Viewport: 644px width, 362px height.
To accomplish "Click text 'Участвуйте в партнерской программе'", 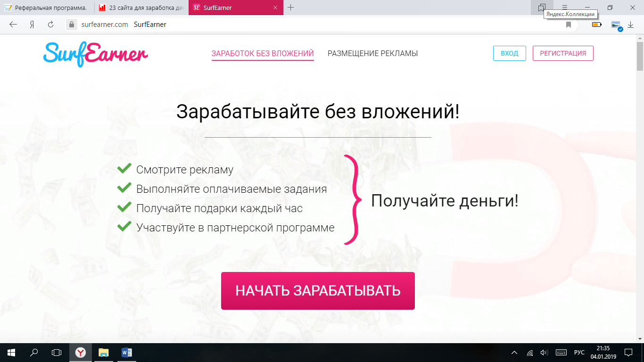I will 235,228.
